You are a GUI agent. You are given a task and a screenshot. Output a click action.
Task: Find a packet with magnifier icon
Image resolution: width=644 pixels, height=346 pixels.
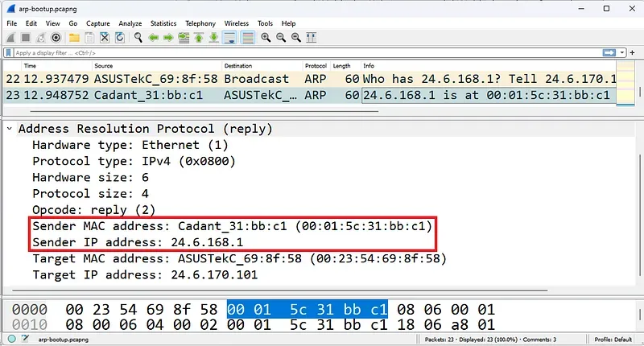click(138, 38)
